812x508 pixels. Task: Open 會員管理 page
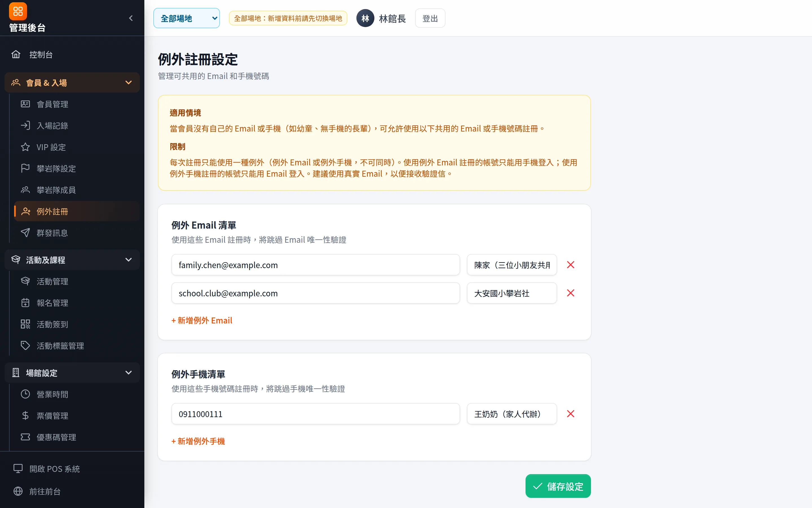point(76,104)
